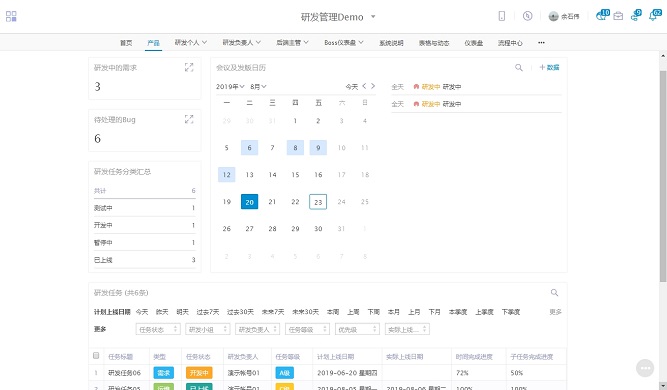Select August 12 in the calendar
The width and height of the screenshot is (667, 390).
point(227,175)
